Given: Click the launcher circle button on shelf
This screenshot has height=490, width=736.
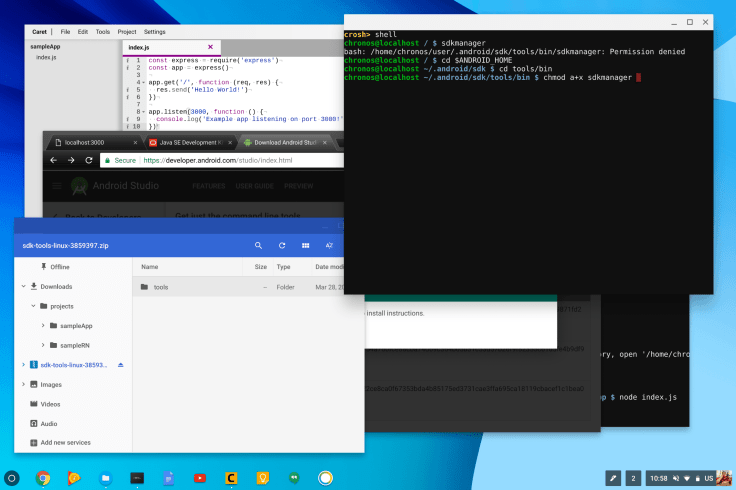Looking at the screenshot, I should 12,477.
